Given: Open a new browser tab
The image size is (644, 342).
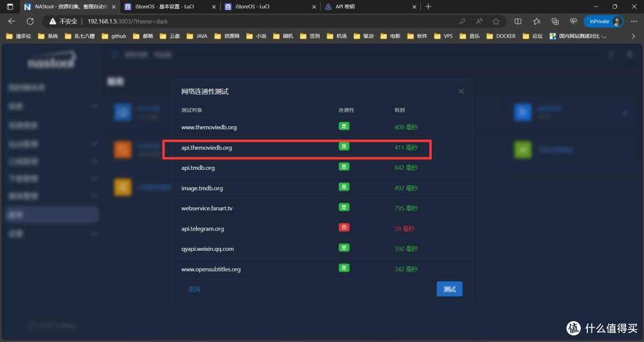Looking at the screenshot, I should [x=428, y=7].
